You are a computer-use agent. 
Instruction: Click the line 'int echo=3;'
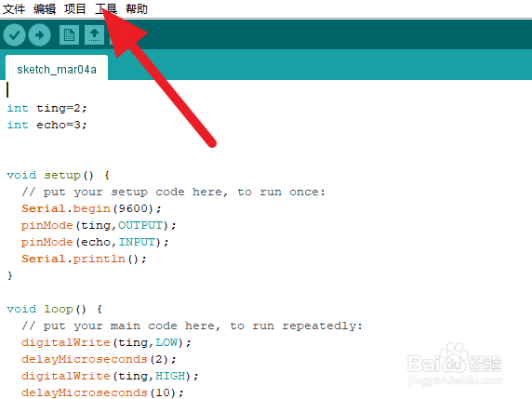47,125
